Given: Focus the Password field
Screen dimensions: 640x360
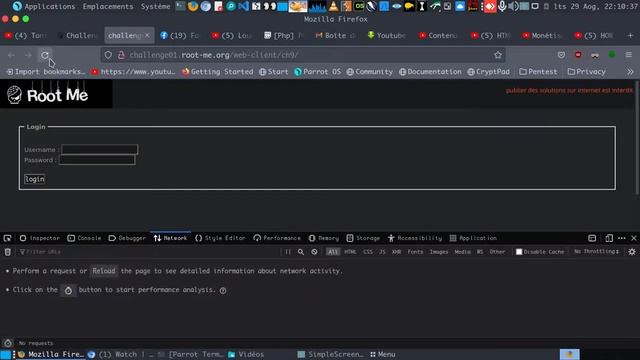Looking at the screenshot, I should click(x=97, y=160).
